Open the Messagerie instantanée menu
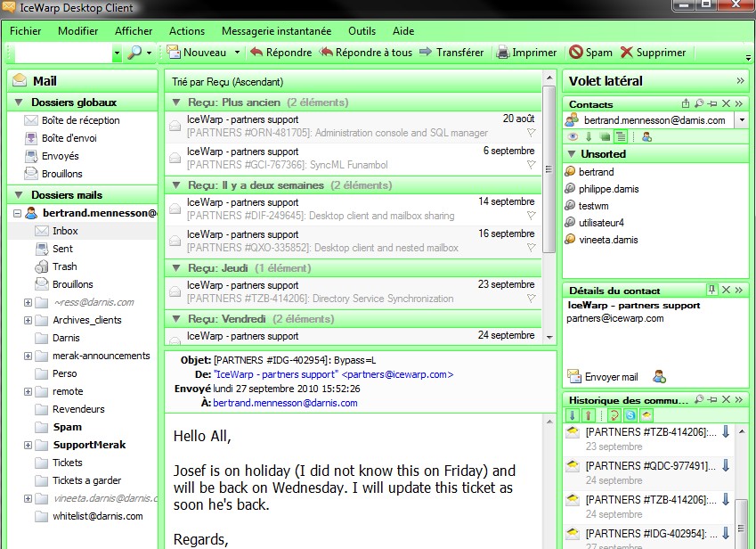 (276, 31)
